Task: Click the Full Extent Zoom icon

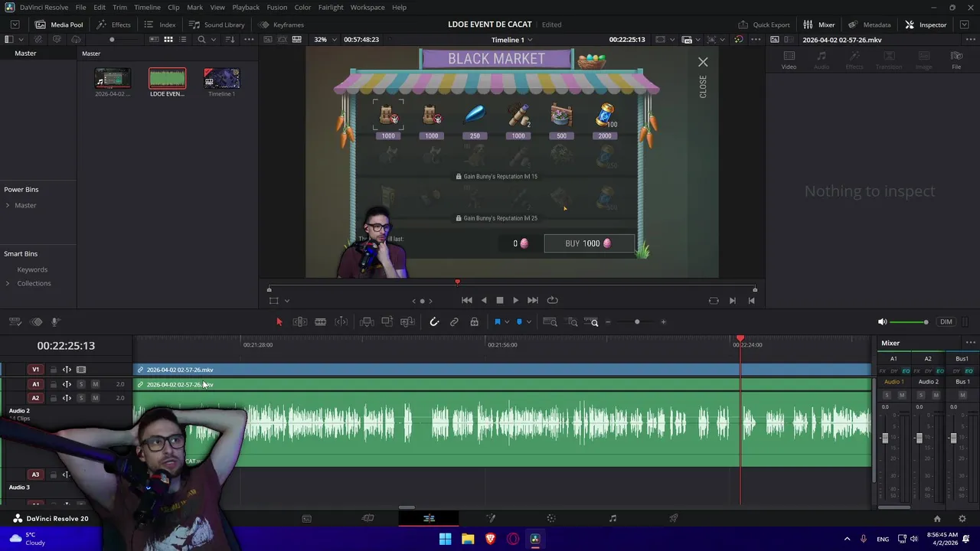Action: (x=550, y=322)
